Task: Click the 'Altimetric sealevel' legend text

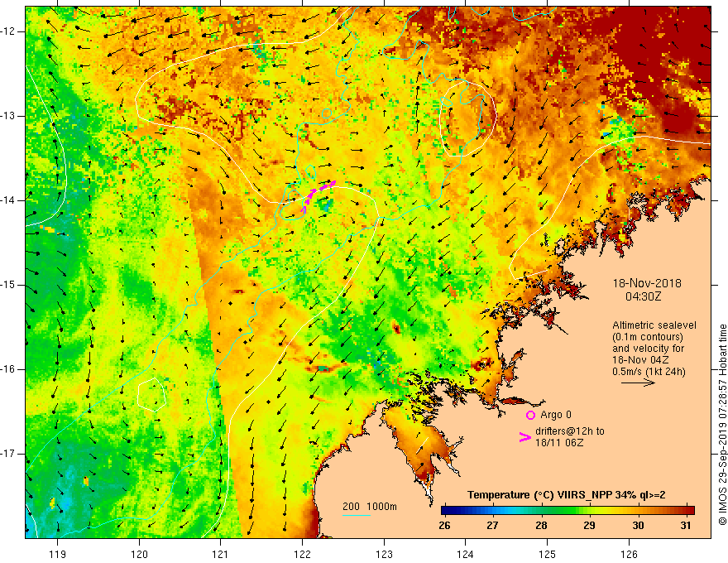Action: [x=654, y=325]
